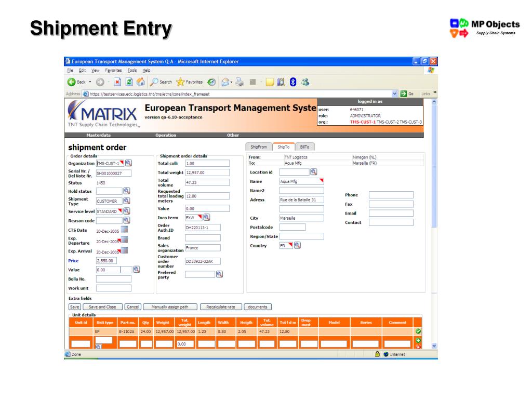The width and height of the screenshot is (532, 399).
Task: Open the Operation navigation menu
Action: [166, 135]
